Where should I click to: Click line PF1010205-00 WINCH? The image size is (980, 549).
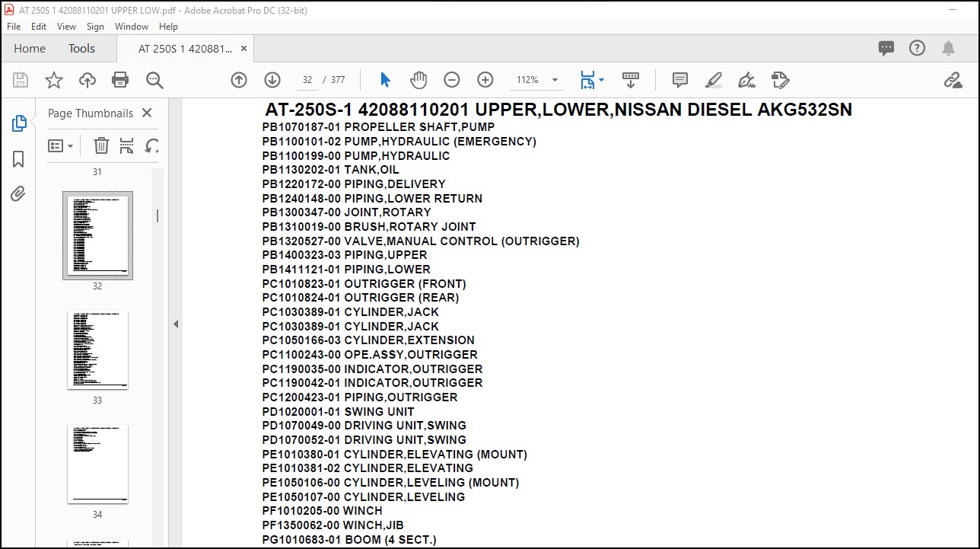322,511
